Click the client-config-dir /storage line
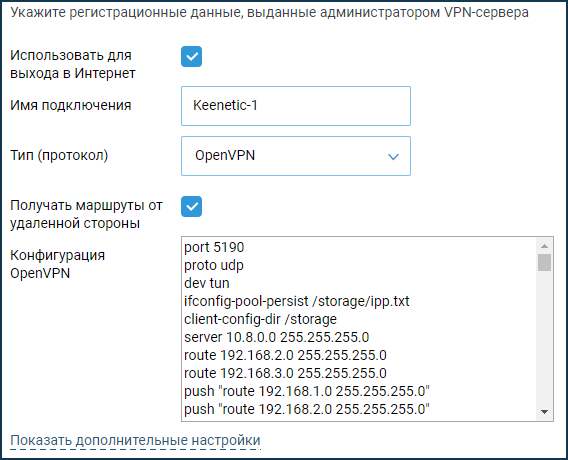The width and height of the screenshot is (568, 460). click(260, 319)
